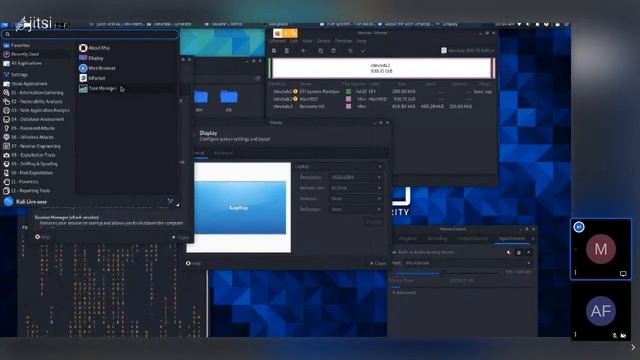The height and width of the screenshot is (360, 640).
Task: Expand Advanced section in Volume Control
Action: (x=404, y=293)
